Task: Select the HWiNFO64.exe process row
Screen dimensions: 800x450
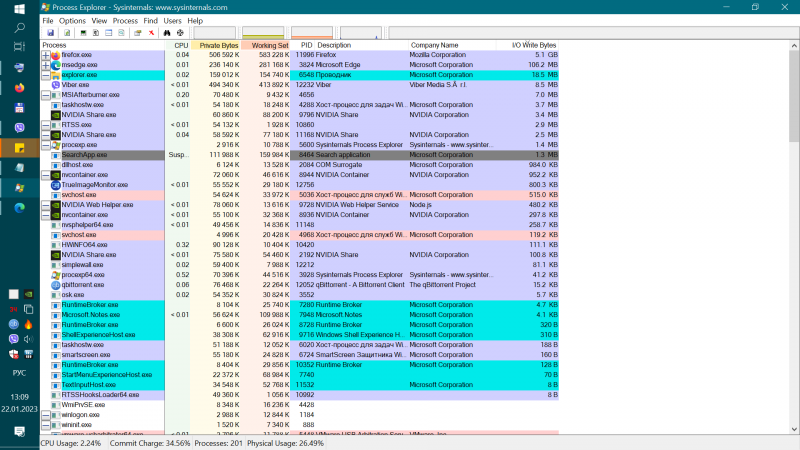Action: pos(299,245)
